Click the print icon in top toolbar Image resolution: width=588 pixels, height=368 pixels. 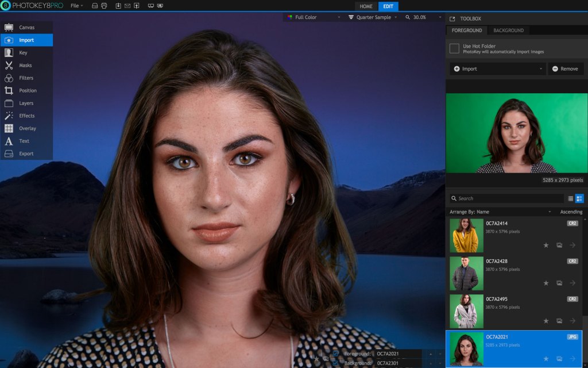pos(104,6)
